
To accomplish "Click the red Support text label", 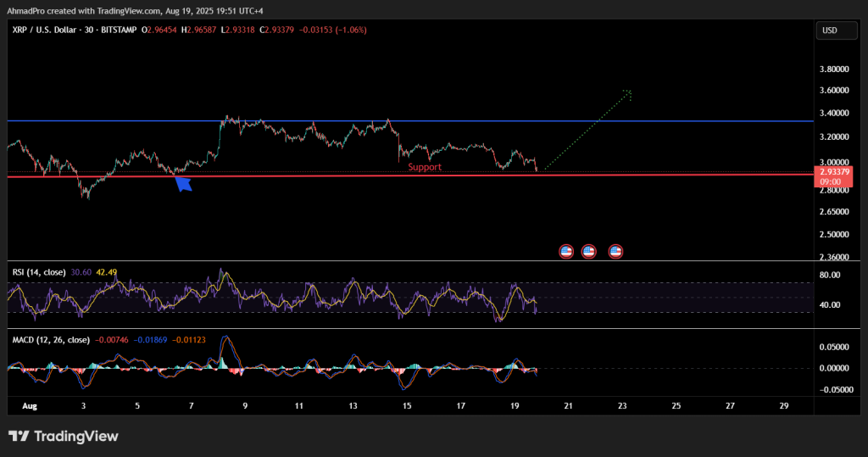I will click(x=425, y=168).
